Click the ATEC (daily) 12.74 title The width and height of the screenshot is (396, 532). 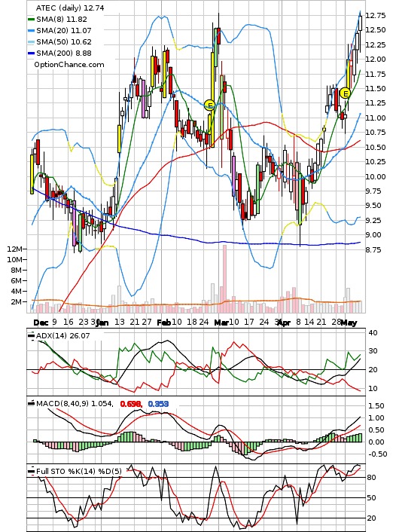tap(70, 8)
